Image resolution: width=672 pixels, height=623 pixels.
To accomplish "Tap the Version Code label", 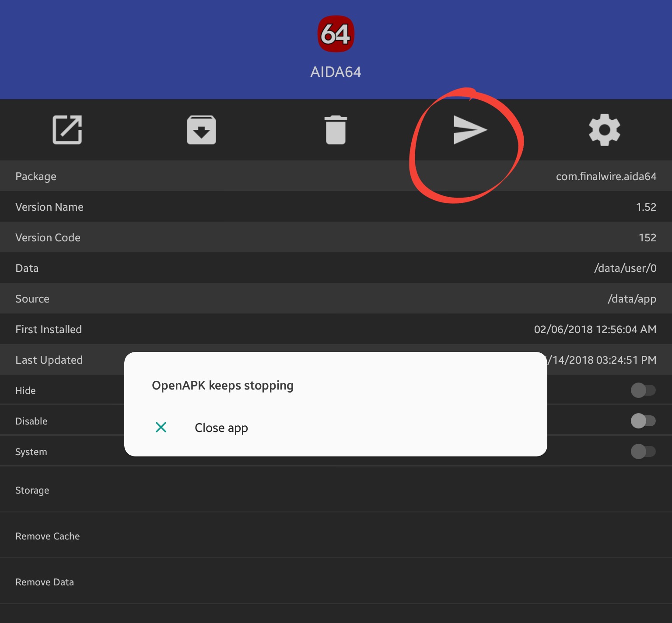I will (48, 237).
